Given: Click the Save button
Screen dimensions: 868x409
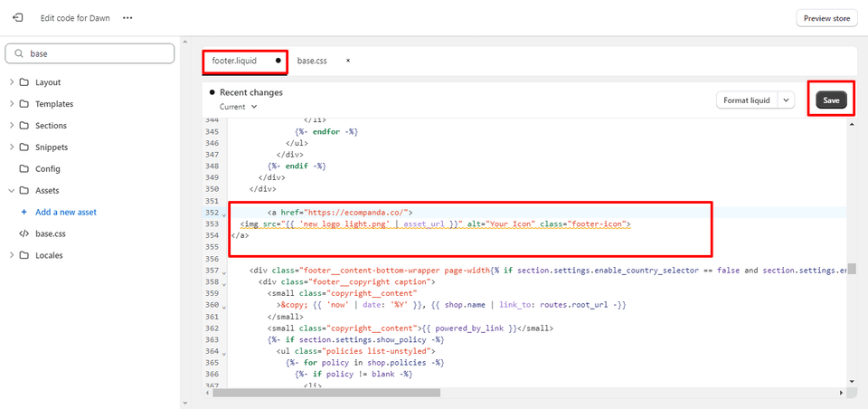Looking at the screenshot, I should (831, 100).
